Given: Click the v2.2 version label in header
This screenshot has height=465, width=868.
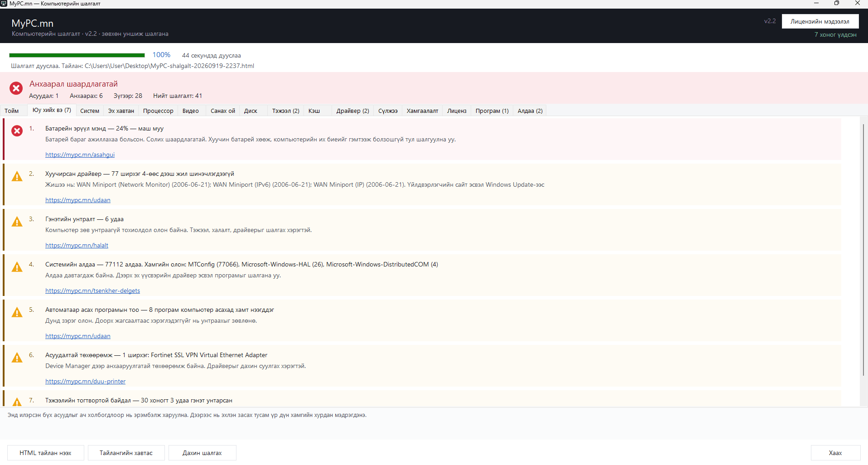Looking at the screenshot, I should tap(770, 21).
